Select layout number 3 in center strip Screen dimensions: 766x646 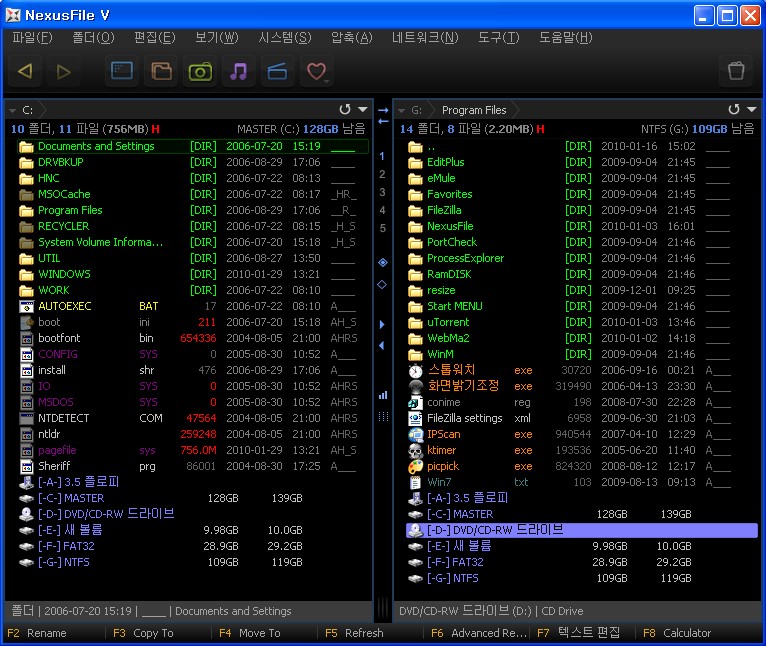pyautogui.click(x=382, y=192)
